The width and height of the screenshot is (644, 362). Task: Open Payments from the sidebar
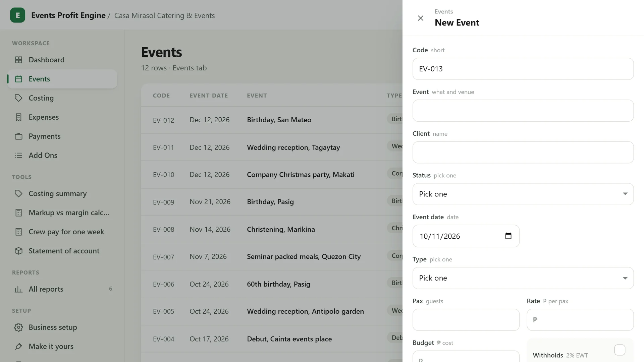62,136
